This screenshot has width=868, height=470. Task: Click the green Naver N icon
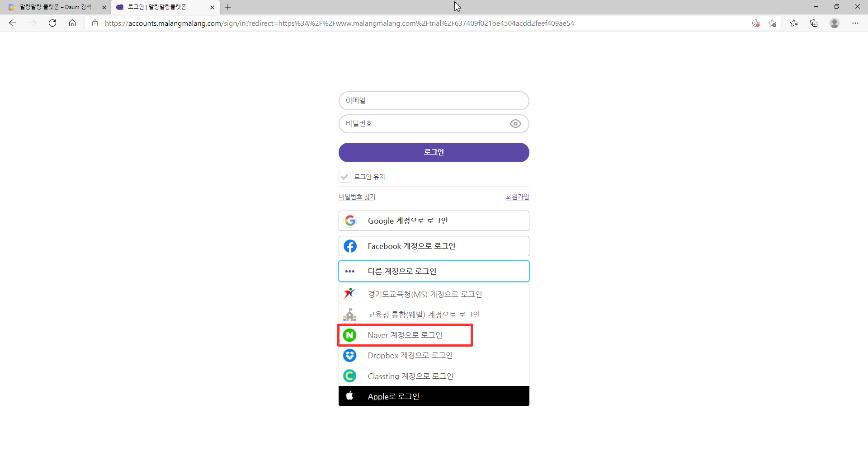[349, 335]
